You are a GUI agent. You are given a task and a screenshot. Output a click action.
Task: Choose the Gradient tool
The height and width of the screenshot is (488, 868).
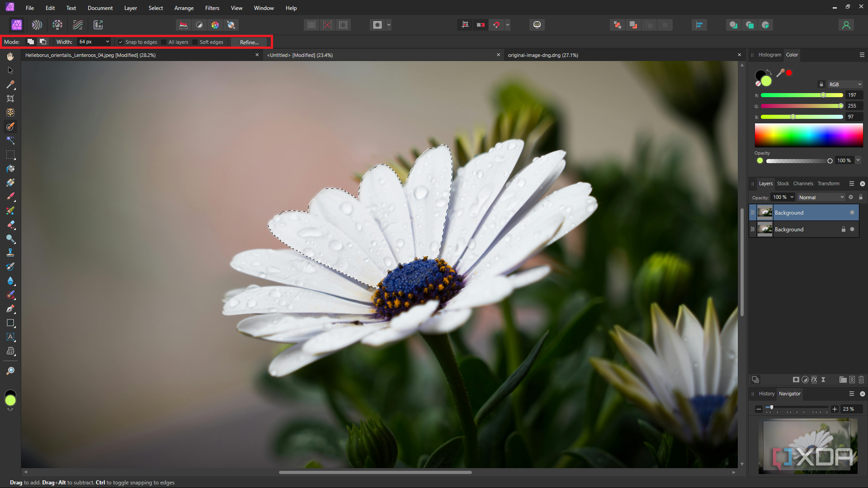pyautogui.click(x=10, y=183)
